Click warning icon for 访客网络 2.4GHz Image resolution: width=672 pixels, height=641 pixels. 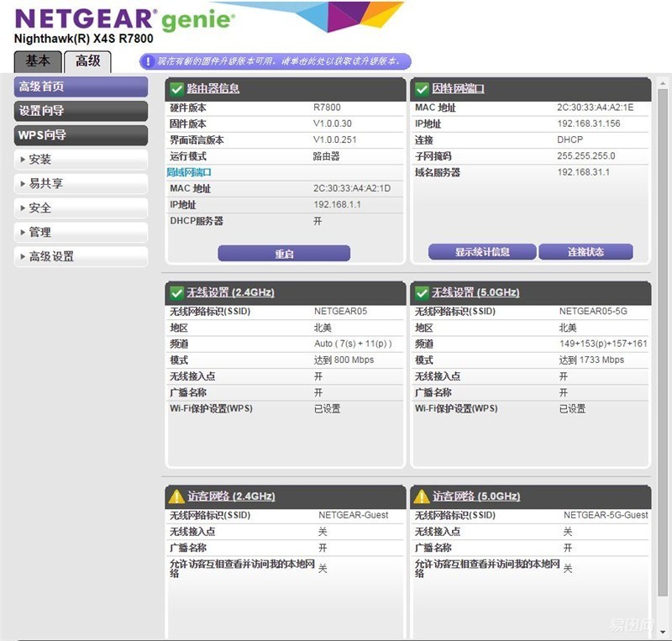[176, 497]
